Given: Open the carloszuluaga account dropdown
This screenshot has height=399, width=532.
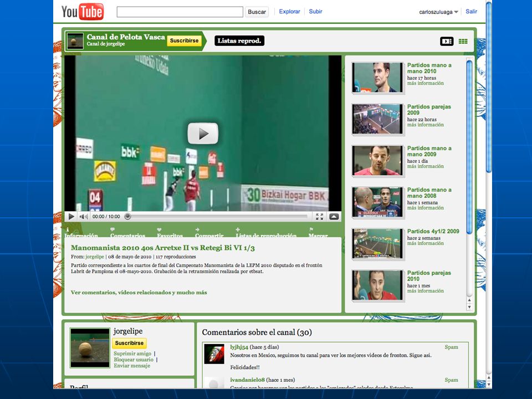Looking at the screenshot, I should click(x=439, y=12).
